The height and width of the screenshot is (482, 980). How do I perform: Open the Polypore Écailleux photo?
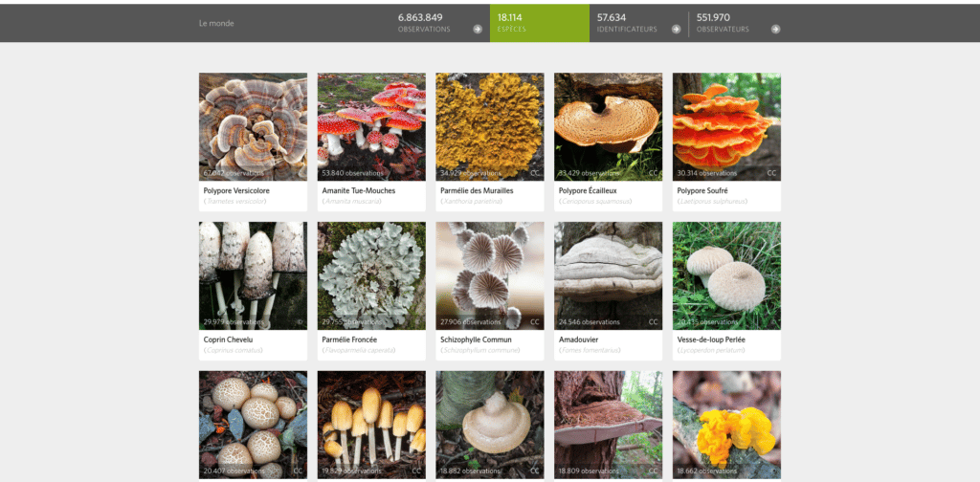[608, 127]
